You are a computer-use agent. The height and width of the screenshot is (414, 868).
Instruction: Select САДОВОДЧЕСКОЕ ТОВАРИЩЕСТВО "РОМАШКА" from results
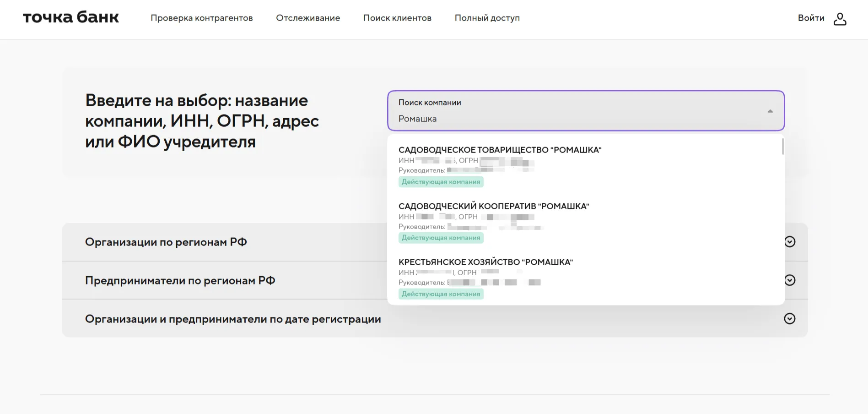click(500, 149)
